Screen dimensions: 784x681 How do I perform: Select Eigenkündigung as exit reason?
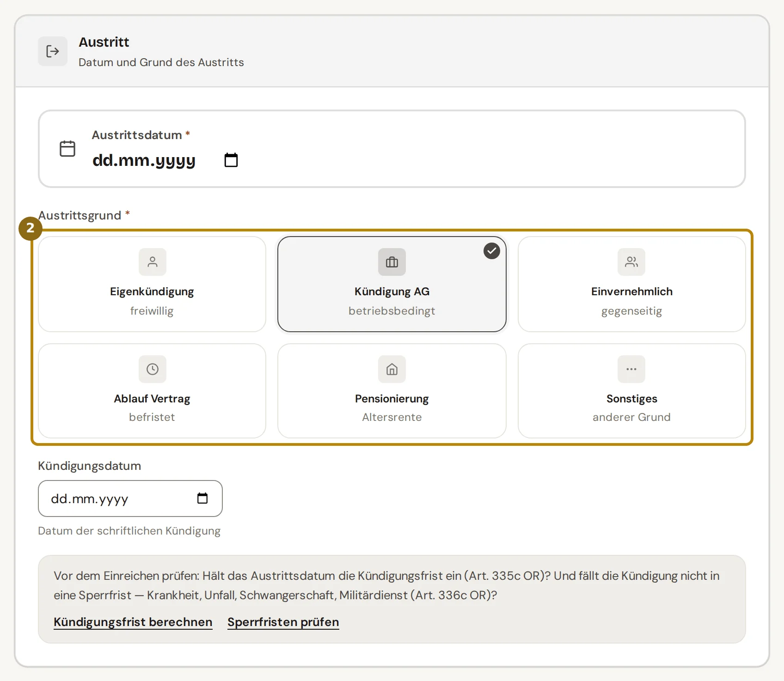152,284
